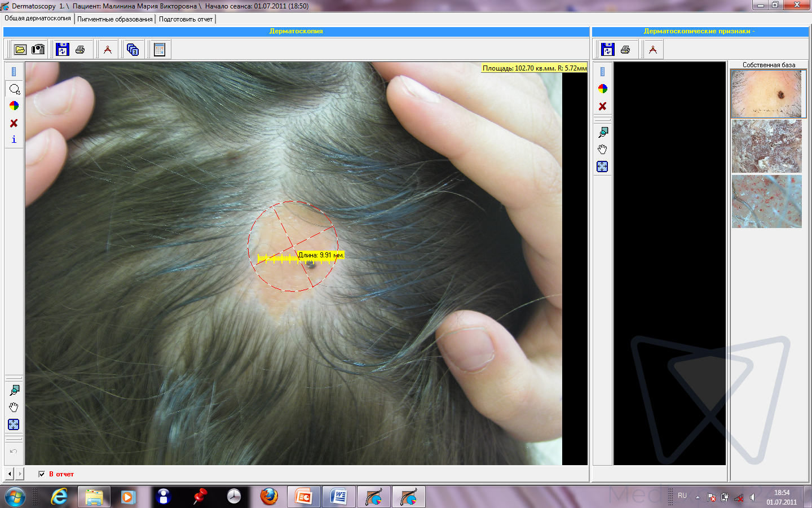The height and width of the screenshot is (508, 812).
Task: Click the stacked images icon numbered 3
Action: (133, 50)
